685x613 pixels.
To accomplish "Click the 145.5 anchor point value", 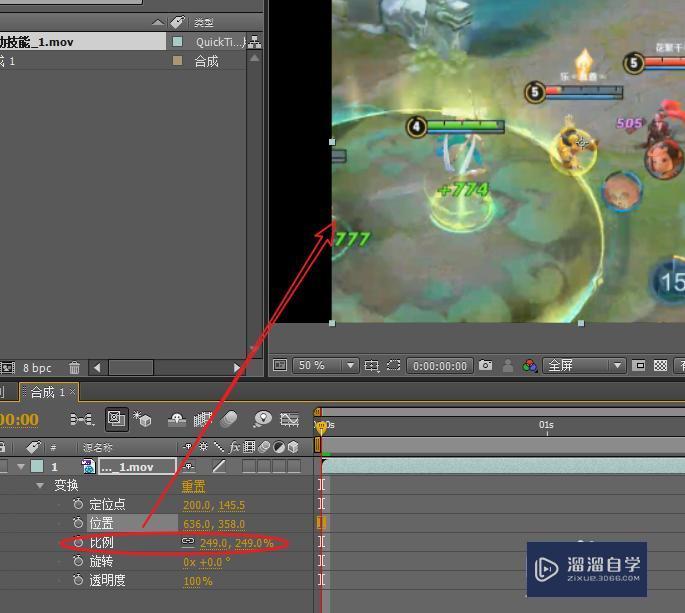I will 232,505.
